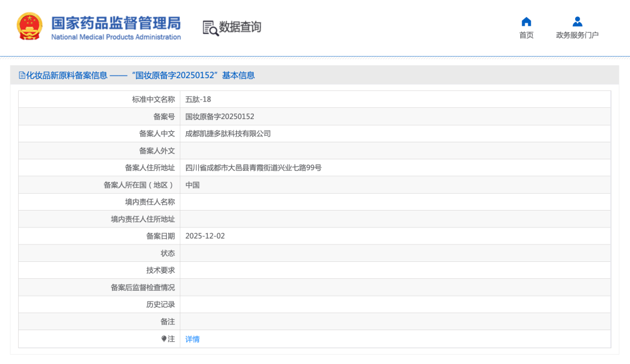This screenshot has height=364, width=630.
Task: Select the page title 基本信息 heading
Action: pos(240,75)
